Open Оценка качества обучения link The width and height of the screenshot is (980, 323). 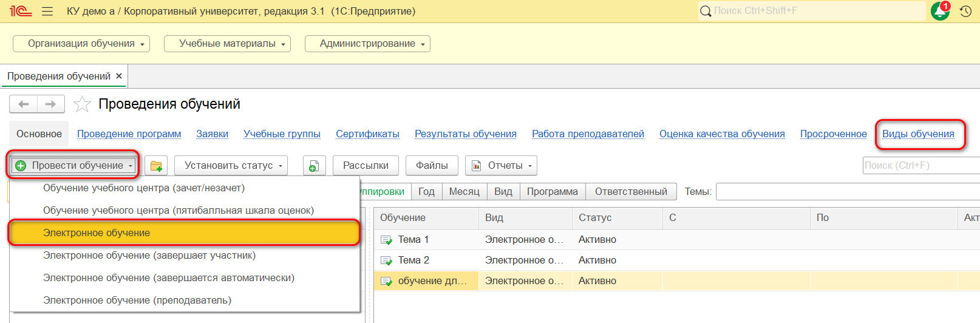coord(722,134)
